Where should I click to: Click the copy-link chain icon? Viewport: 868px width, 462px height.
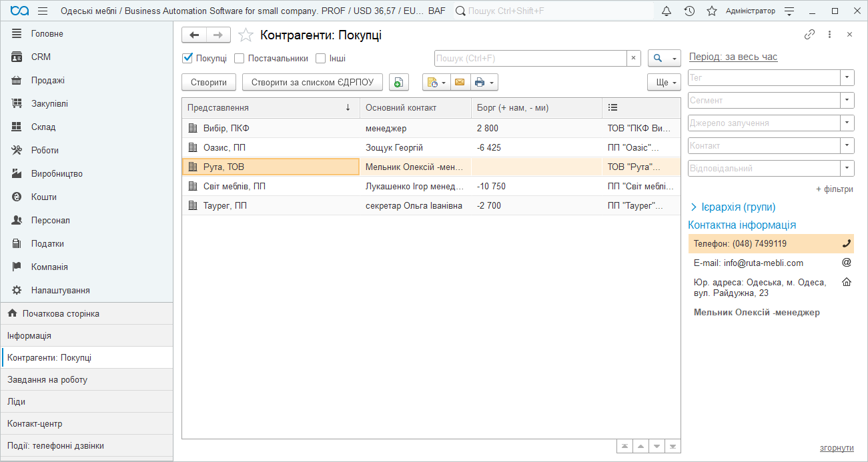click(809, 35)
